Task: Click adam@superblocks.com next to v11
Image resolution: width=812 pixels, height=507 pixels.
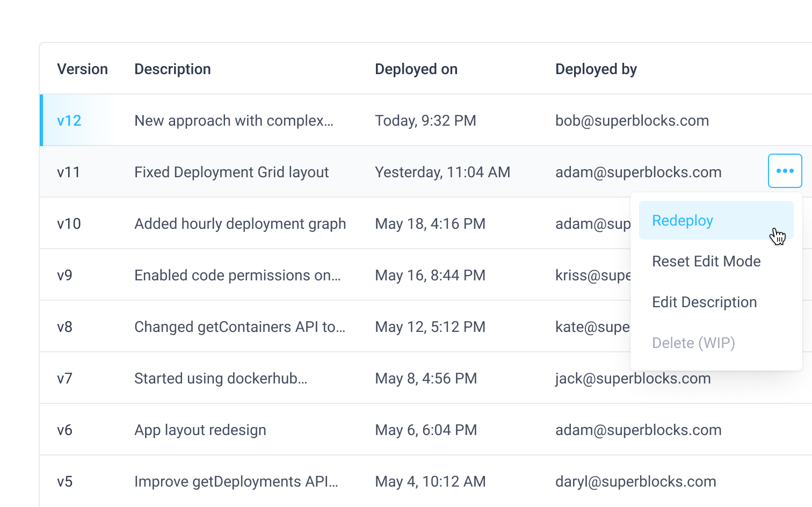Action: coord(639,172)
